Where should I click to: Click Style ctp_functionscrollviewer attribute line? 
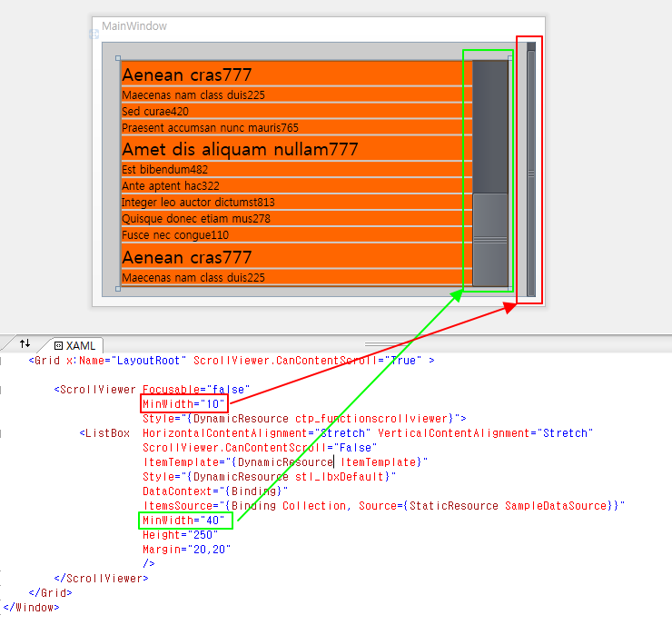[304, 419]
